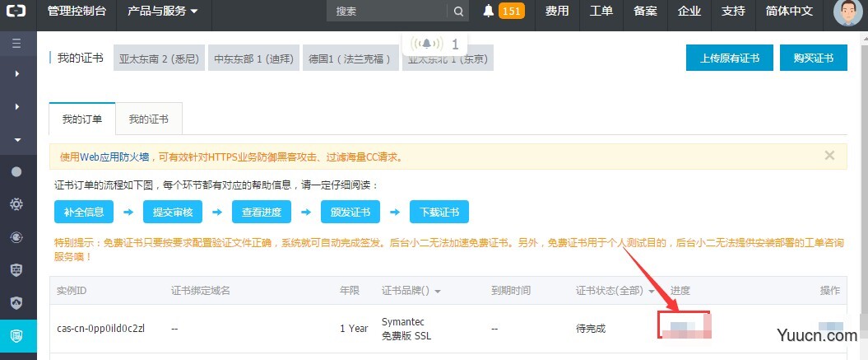Click 上传原有证书 button
Screen dimensions: 868x360
730,58
